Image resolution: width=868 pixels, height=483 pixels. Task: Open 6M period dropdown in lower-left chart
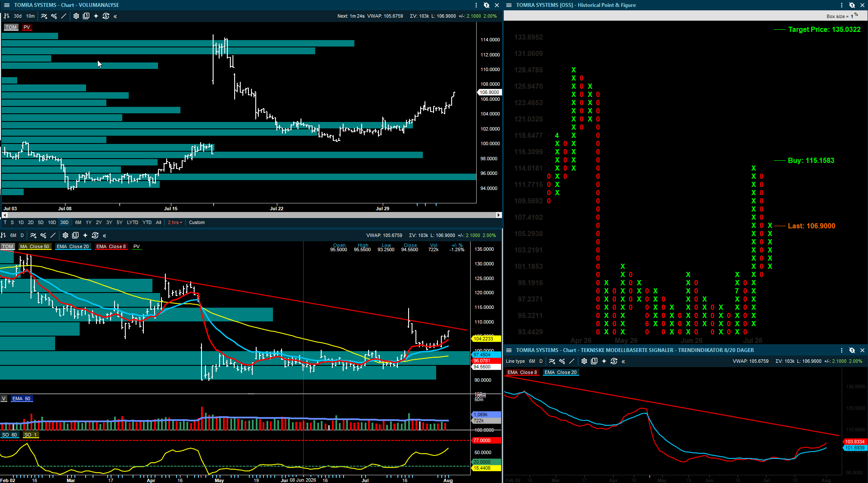click(x=13, y=235)
